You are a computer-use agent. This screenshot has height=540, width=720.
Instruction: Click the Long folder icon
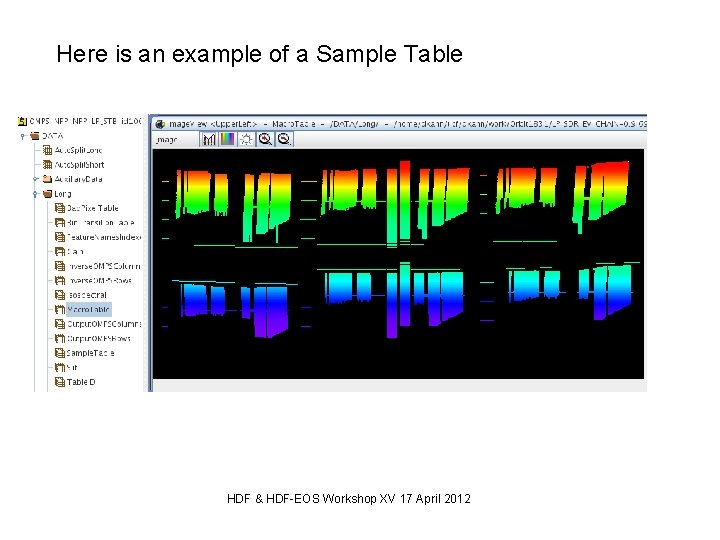click(47, 194)
